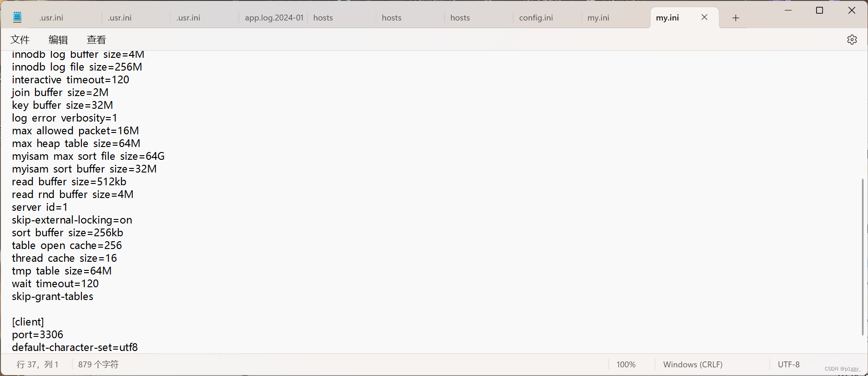Screen dimensions: 868x376
Task: Click the 'max allowed packet=16M' line
Action: [x=76, y=131]
